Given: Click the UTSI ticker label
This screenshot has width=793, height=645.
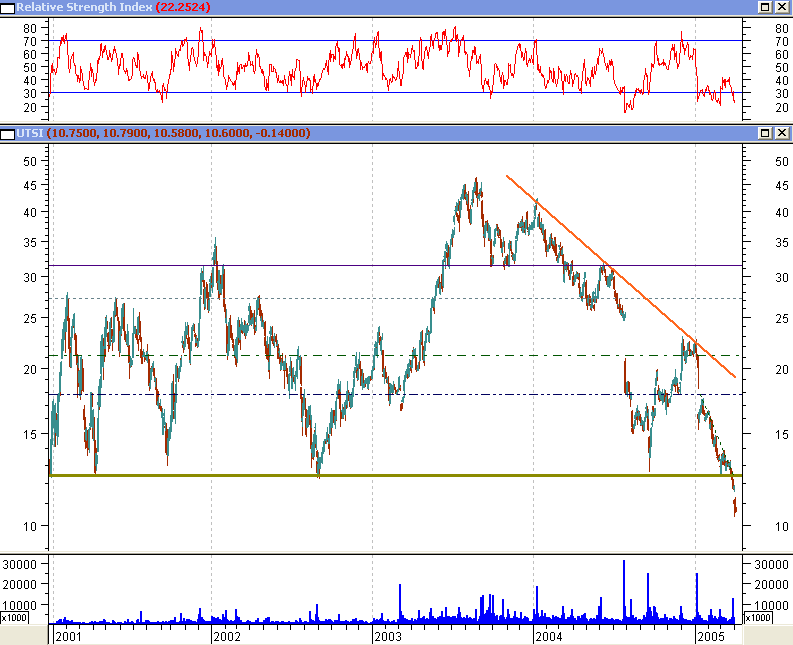Looking at the screenshot, I should (x=30, y=133).
